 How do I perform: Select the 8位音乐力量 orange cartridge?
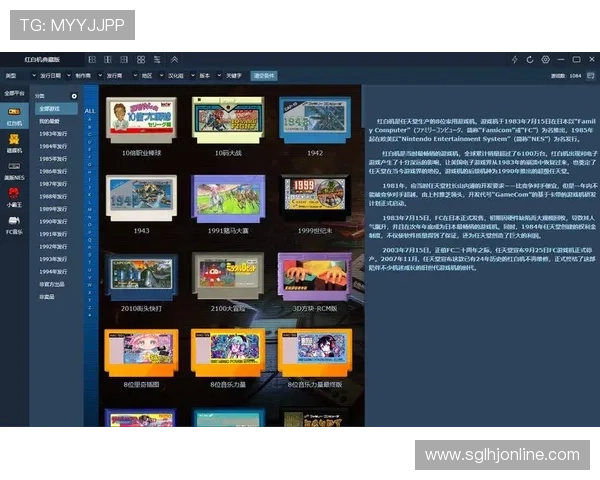228,353
